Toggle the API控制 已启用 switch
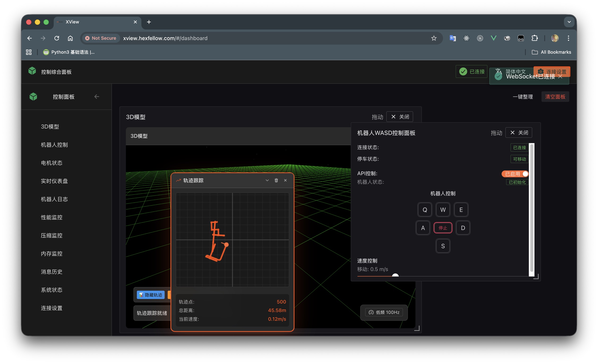Image resolution: width=598 pixels, height=364 pixels. pos(515,174)
